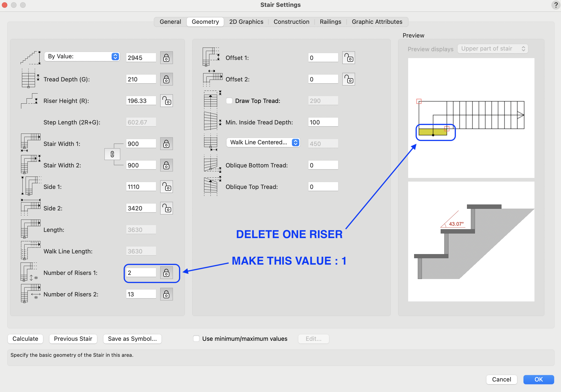Check Use minimum/maximum values
Viewport: 561px width, 392px height.
point(196,338)
